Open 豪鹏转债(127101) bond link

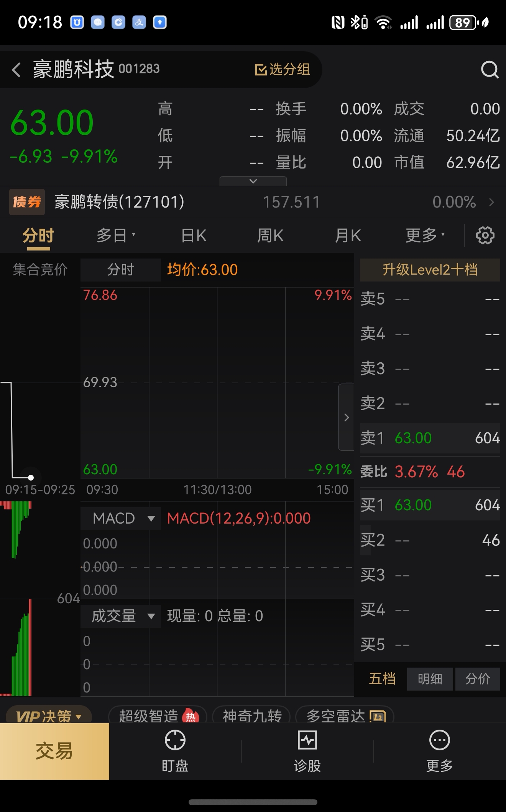(119, 202)
